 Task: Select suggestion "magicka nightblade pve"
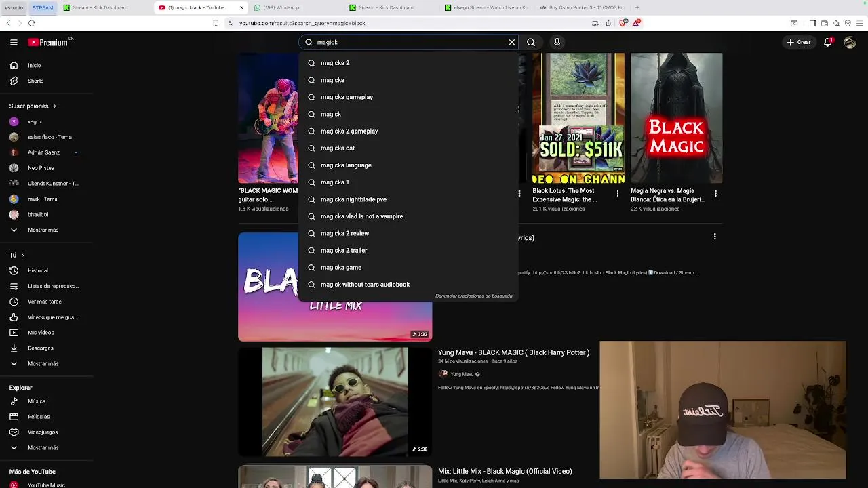(x=408, y=199)
